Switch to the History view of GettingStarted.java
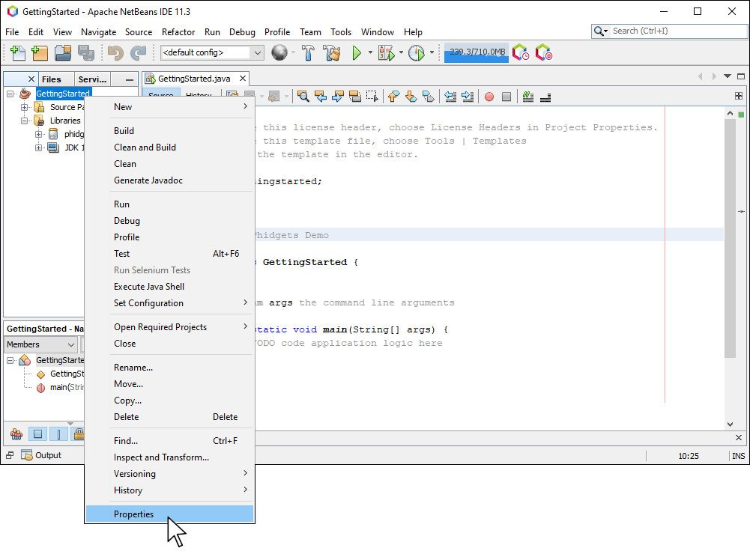Screen dimensions: 750x560 pyautogui.click(x=199, y=96)
